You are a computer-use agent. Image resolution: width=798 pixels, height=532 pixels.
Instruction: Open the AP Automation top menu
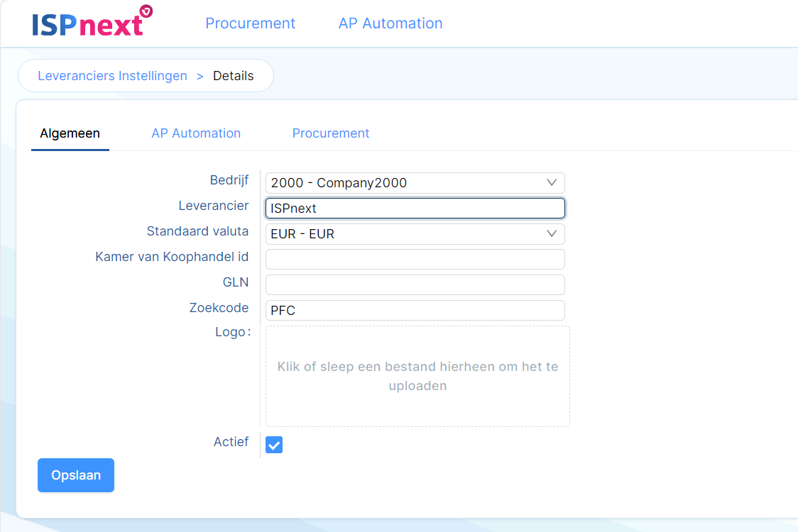pos(390,23)
